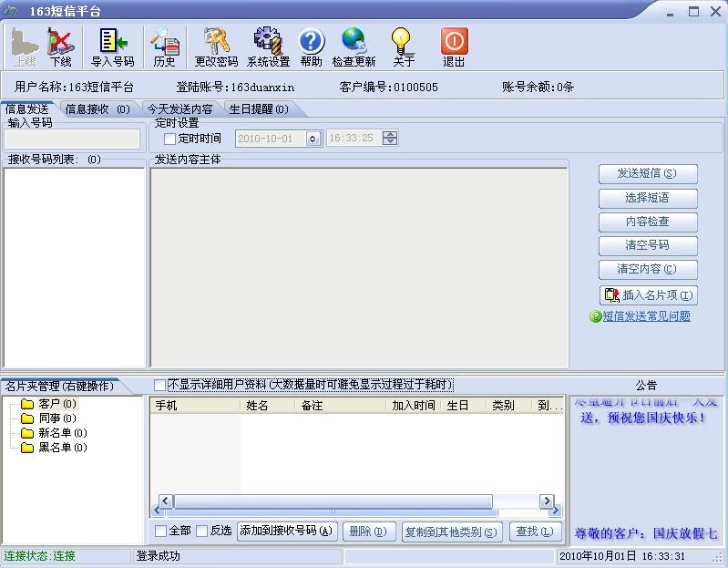
Task: Select the 新名单 folder icon
Action: click(27, 433)
